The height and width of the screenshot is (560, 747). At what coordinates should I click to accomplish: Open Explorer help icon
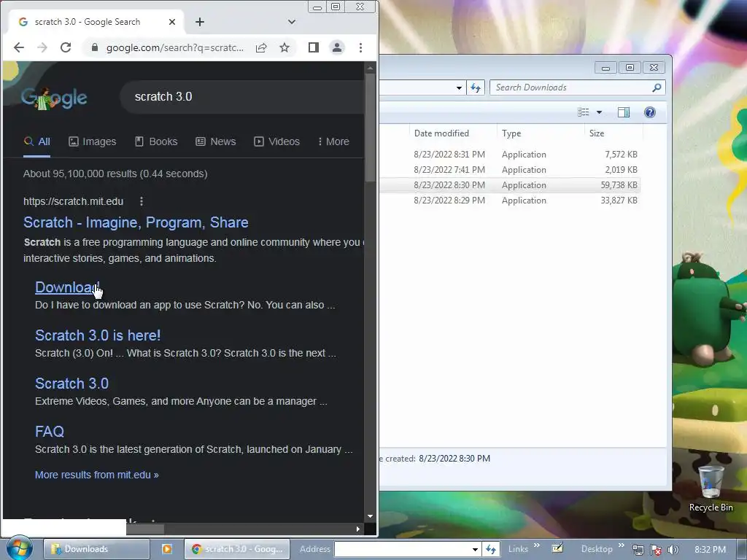tap(650, 112)
